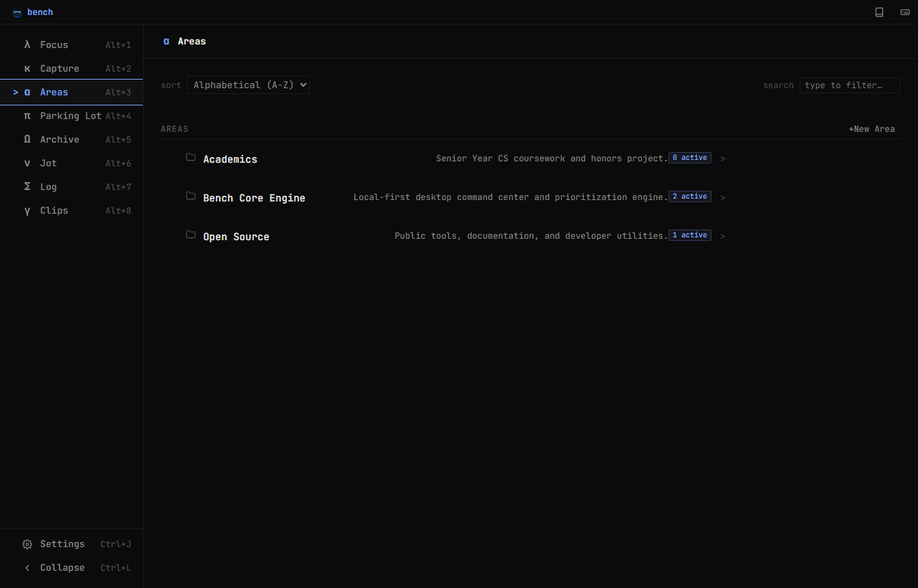
Task: Click the Academics area name
Action: click(230, 159)
